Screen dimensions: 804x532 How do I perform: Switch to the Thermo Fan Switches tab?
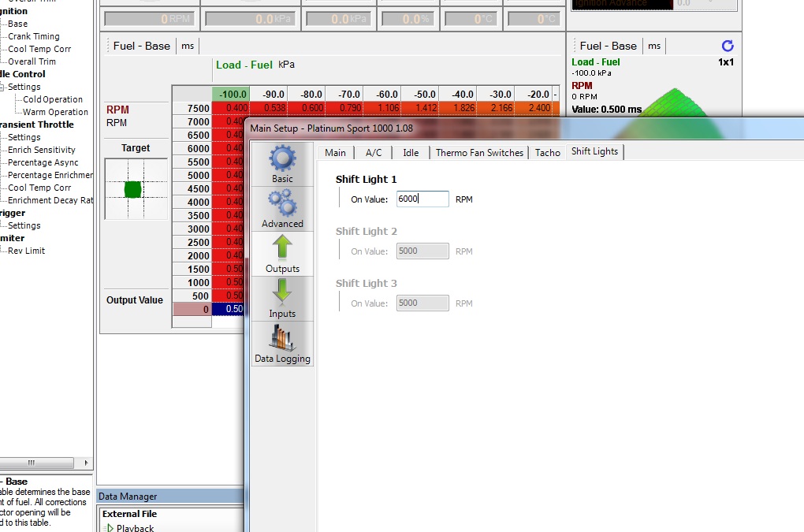(479, 153)
